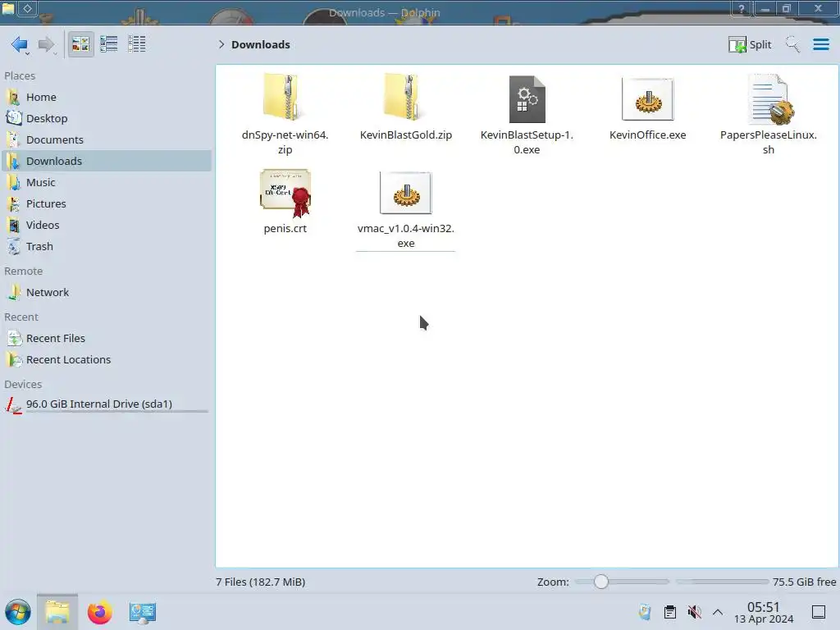Viewport: 840px width, 630px height.
Task: Open Home in Places
Action: tap(107, 97)
